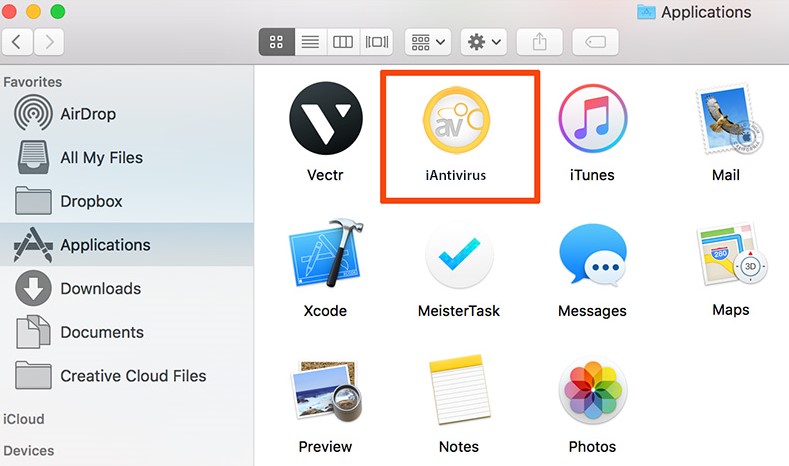Open the iTunes app icon
The height and width of the screenshot is (466, 789).
tap(593, 119)
